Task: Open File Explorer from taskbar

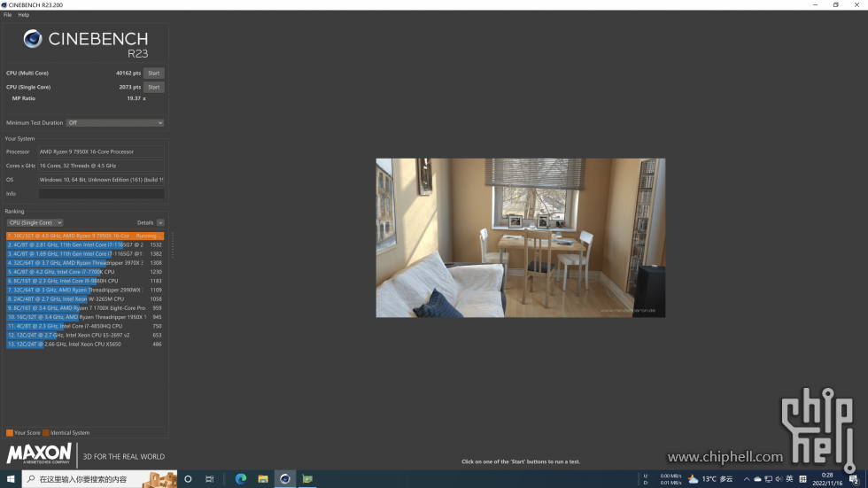Action: pos(263,479)
